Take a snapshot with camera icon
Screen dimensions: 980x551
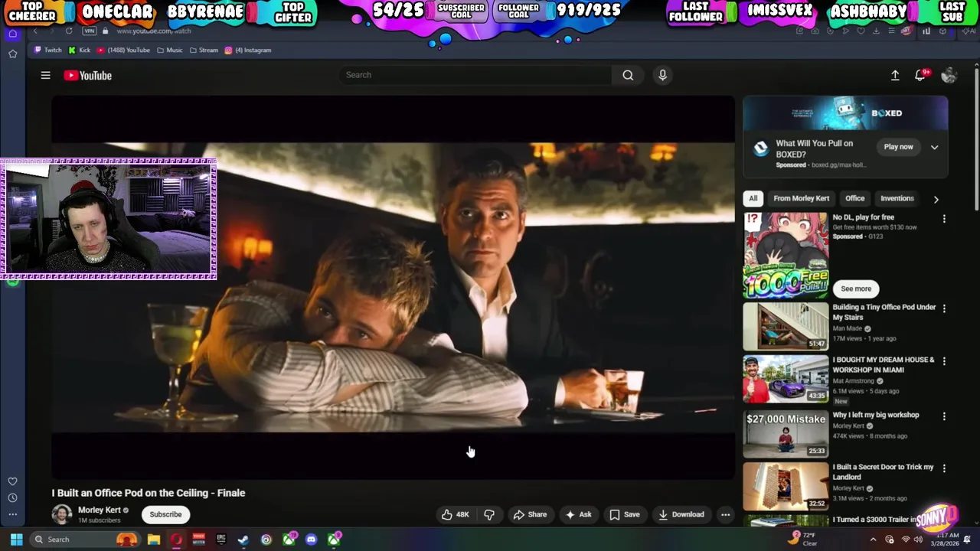(x=815, y=31)
